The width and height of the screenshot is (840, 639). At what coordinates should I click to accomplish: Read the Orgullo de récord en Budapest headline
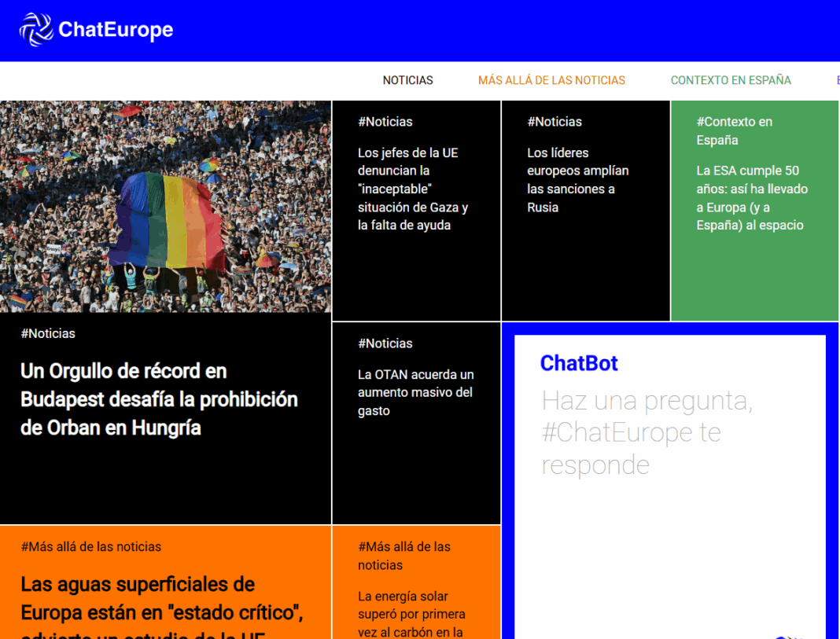(x=159, y=399)
